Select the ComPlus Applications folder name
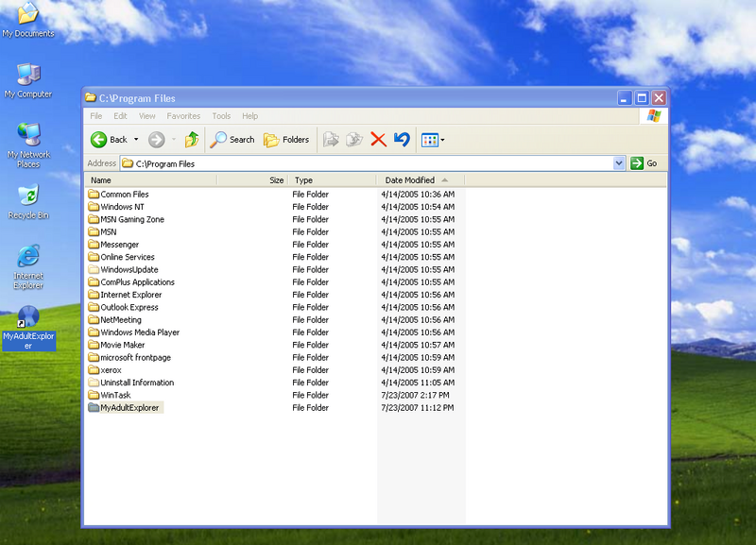 point(137,281)
